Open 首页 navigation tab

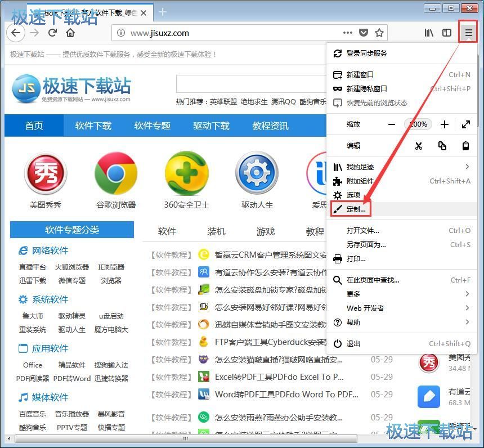click(x=34, y=126)
